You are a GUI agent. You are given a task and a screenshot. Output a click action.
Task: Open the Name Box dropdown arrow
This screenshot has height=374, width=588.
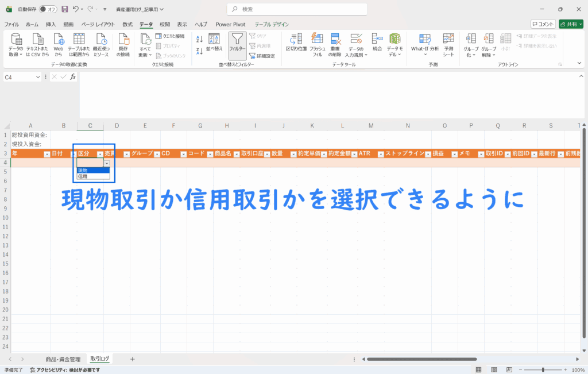coord(38,77)
